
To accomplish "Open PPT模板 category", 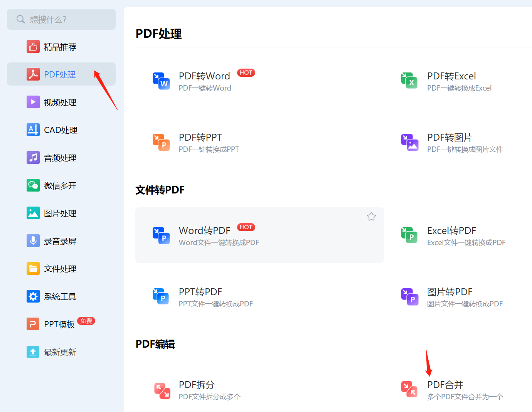I will pos(59,325).
